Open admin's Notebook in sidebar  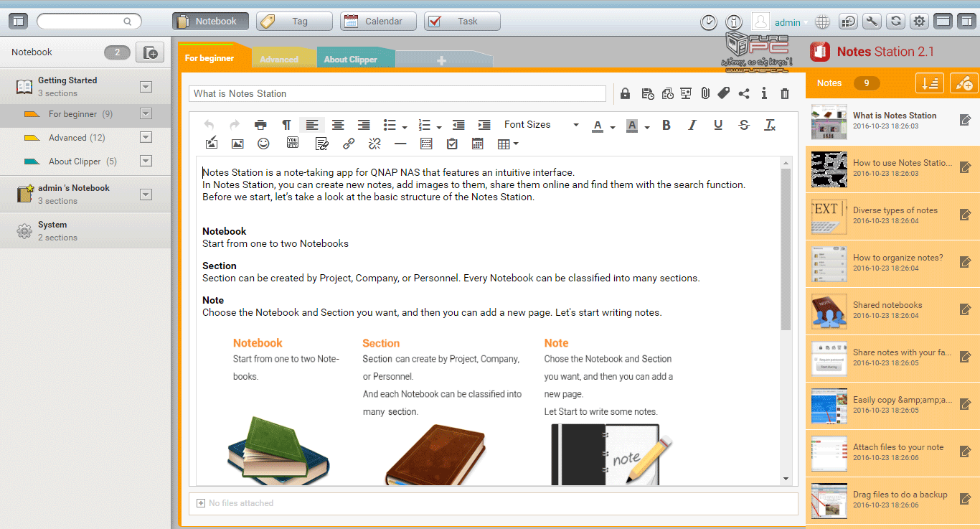tap(85, 194)
